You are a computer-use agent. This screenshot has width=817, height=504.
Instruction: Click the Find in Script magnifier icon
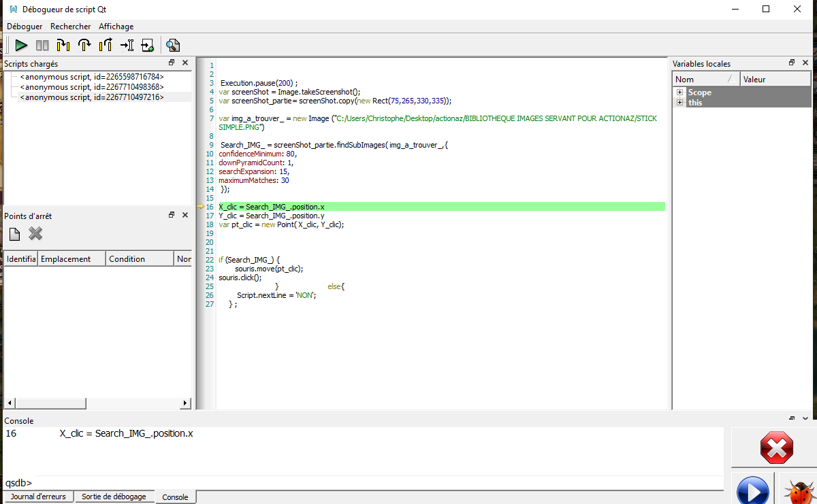point(173,46)
